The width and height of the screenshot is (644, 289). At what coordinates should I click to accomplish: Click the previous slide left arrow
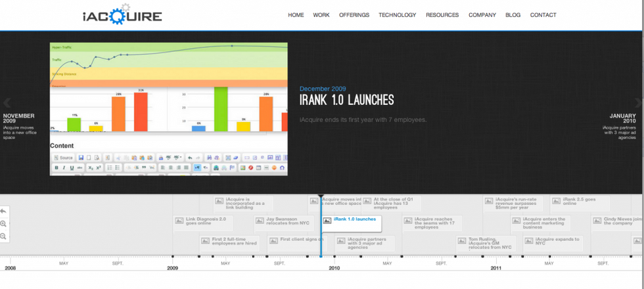pyautogui.click(x=7, y=102)
